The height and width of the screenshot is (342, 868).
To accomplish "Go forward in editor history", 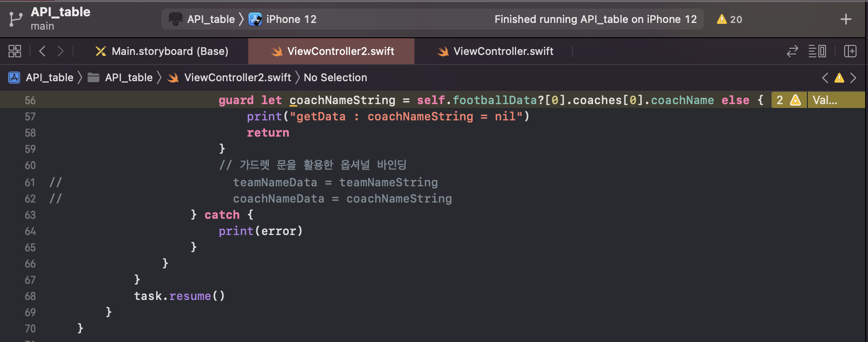I will pyautogui.click(x=61, y=51).
